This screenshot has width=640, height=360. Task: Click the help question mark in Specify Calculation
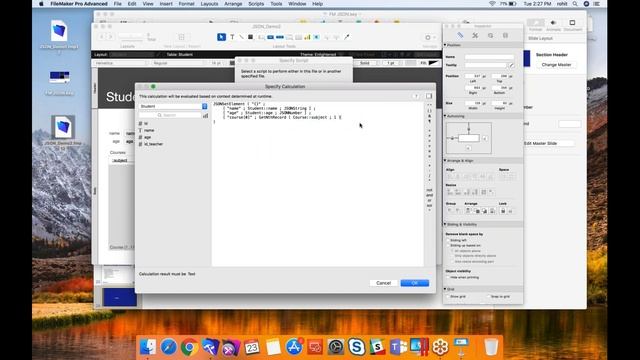[416, 96]
